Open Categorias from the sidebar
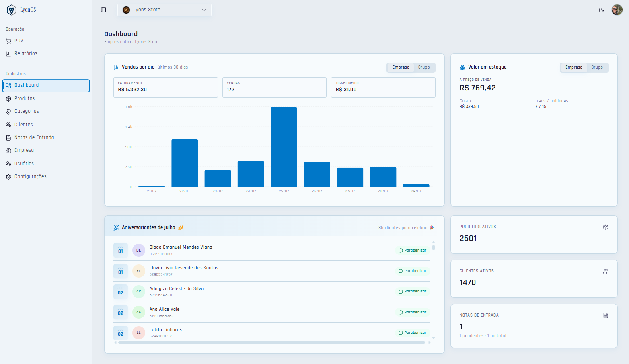 click(46, 111)
